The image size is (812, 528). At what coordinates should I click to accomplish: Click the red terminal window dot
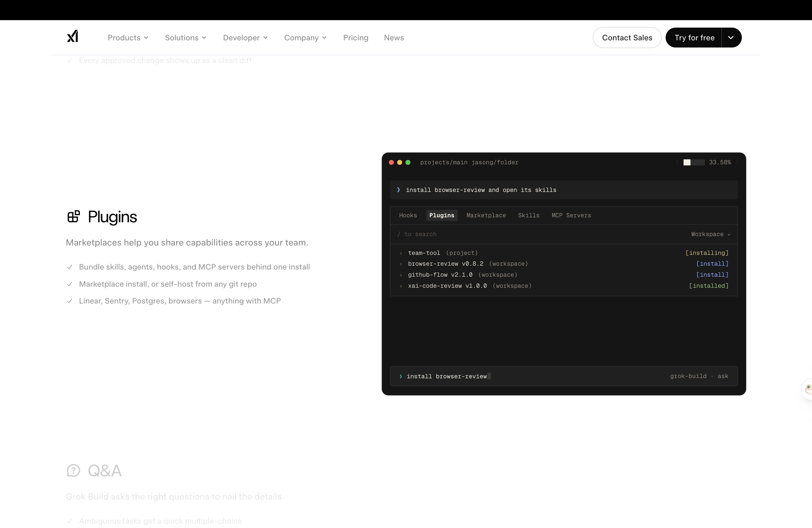coord(391,162)
